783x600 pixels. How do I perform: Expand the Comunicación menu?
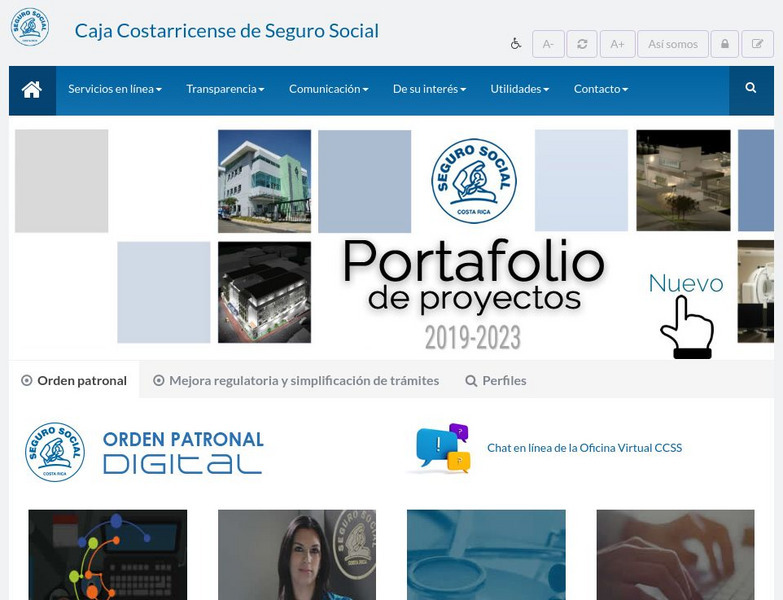(x=329, y=89)
